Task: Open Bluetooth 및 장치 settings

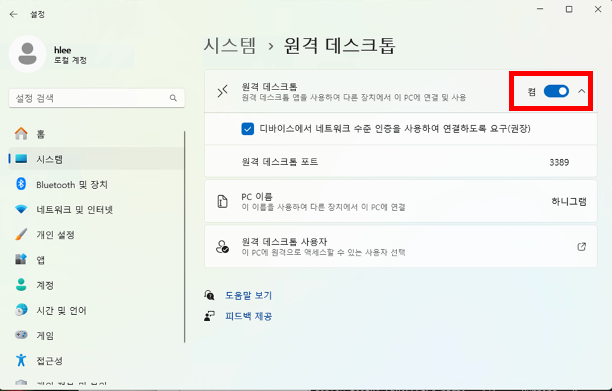Action: click(96, 184)
